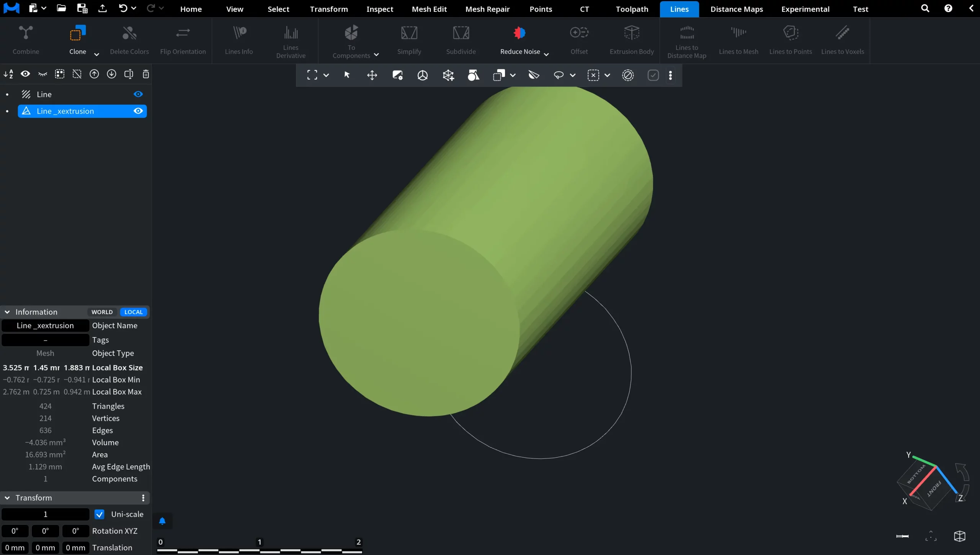Viewport: 980px width, 555px height.
Task: Click the Simplify lines tool
Action: pyautogui.click(x=409, y=40)
